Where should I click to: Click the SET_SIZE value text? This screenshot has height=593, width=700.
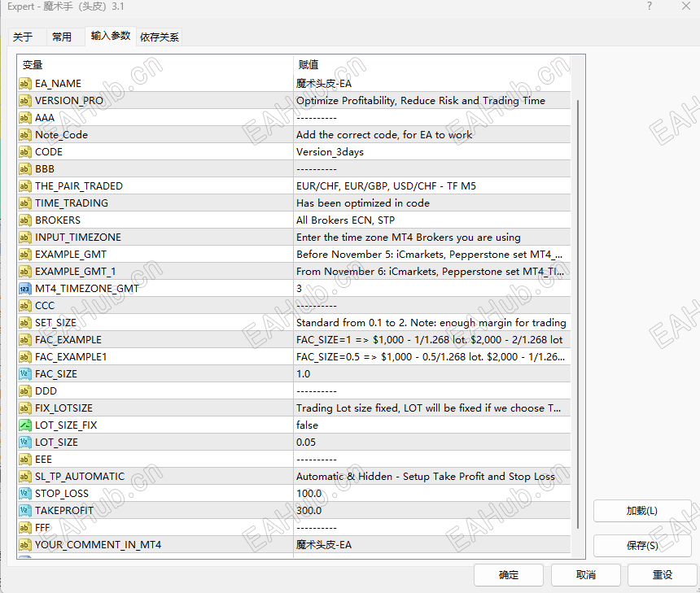click(x=431, y=323)
